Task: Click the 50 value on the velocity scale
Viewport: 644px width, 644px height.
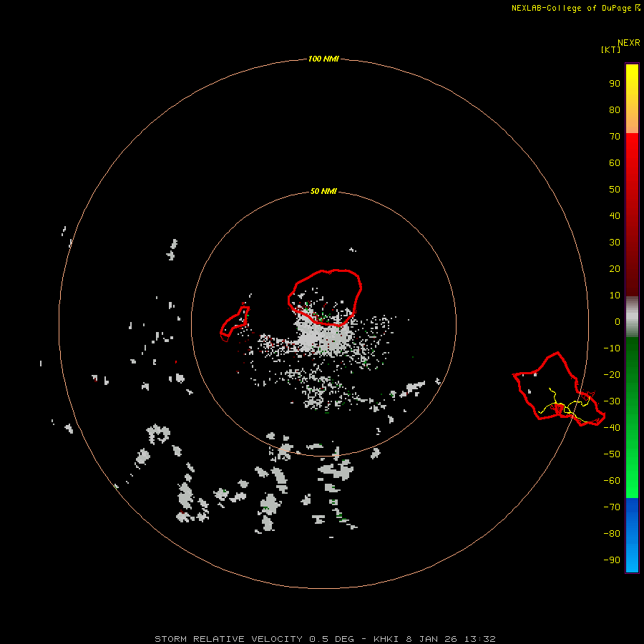Action: click(615, 190)
